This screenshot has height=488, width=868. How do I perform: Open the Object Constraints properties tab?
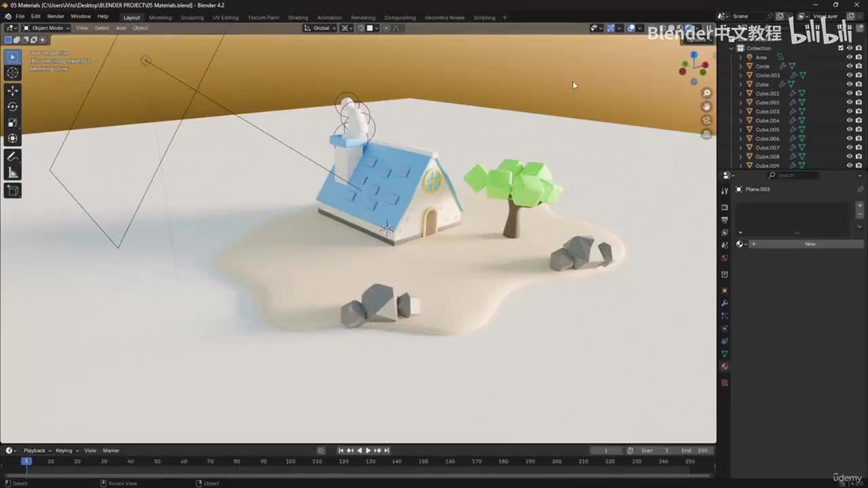724,341
